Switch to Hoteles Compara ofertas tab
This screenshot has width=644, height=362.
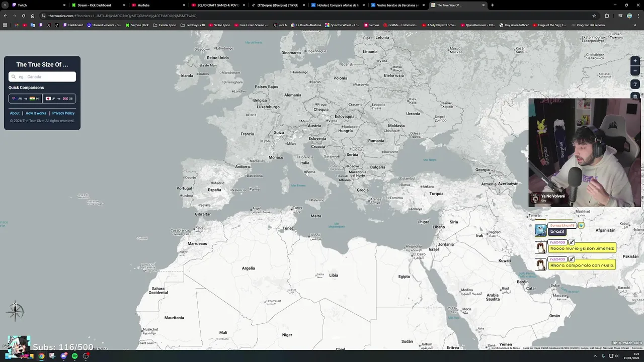tap(337, 5)
